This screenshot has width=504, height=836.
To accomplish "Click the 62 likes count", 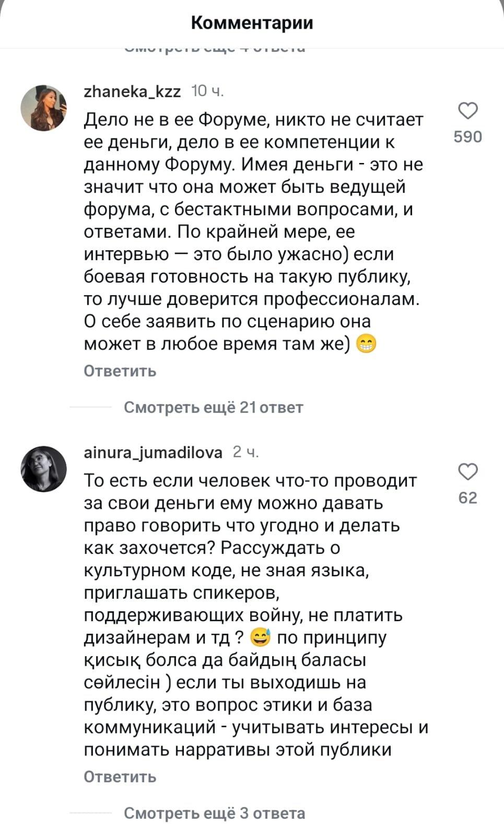I will 468,498.
